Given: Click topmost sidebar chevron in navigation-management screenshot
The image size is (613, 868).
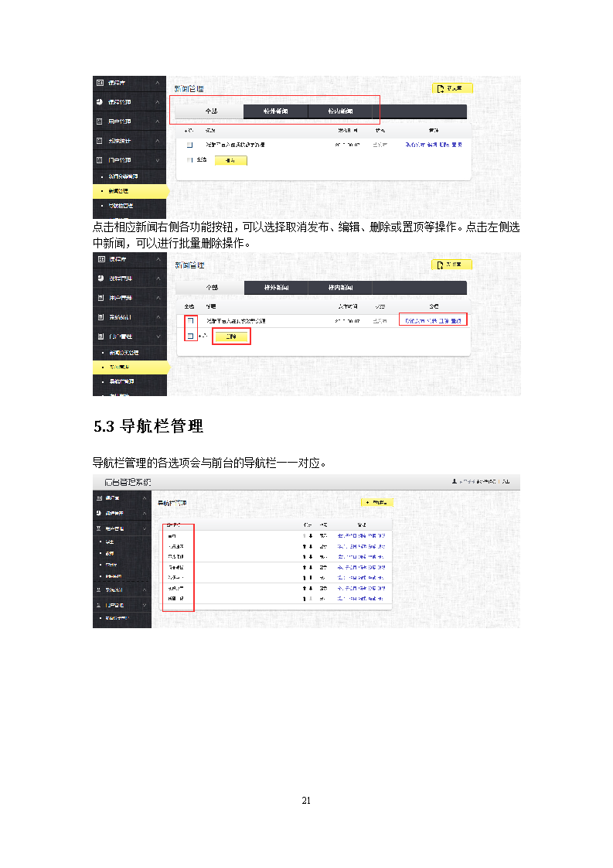Looking at the screenshot, I should pyautogui.click(x=145, y=498).
